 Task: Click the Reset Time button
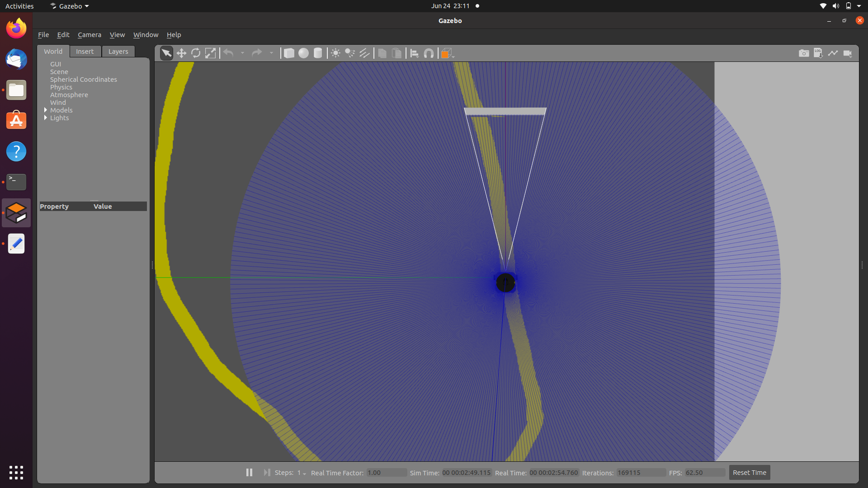750,473
